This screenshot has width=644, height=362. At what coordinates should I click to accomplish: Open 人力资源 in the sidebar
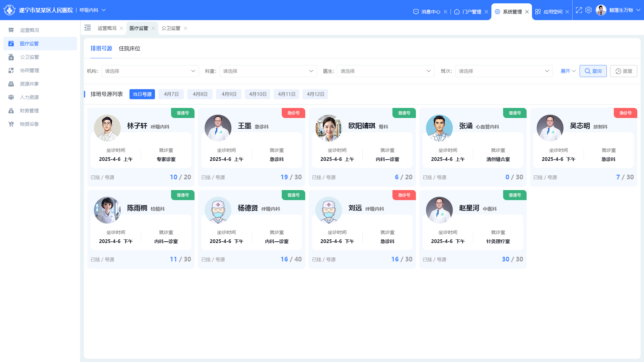29,97
